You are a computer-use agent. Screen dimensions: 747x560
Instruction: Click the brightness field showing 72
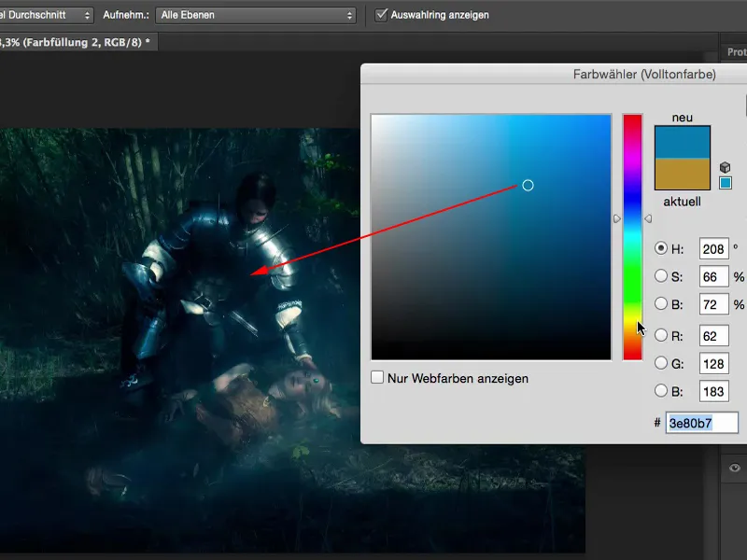tap(713, 304)
